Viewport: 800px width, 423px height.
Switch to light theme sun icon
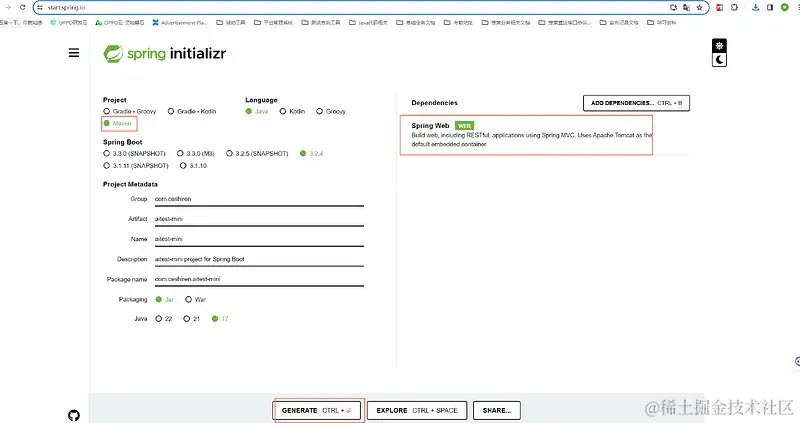pyautogui.click(x=719, y=45)
